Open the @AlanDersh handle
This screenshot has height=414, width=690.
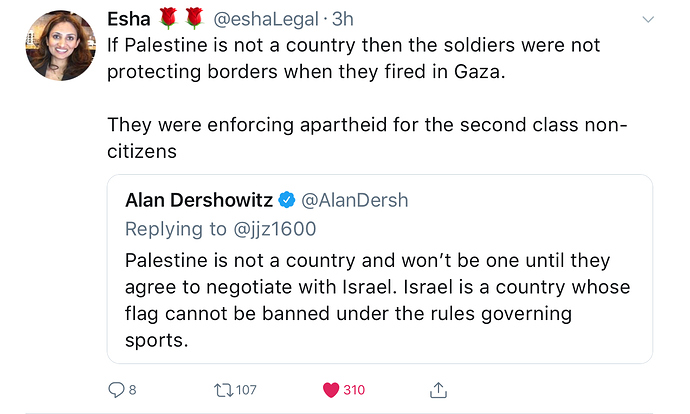pos(355,201)
